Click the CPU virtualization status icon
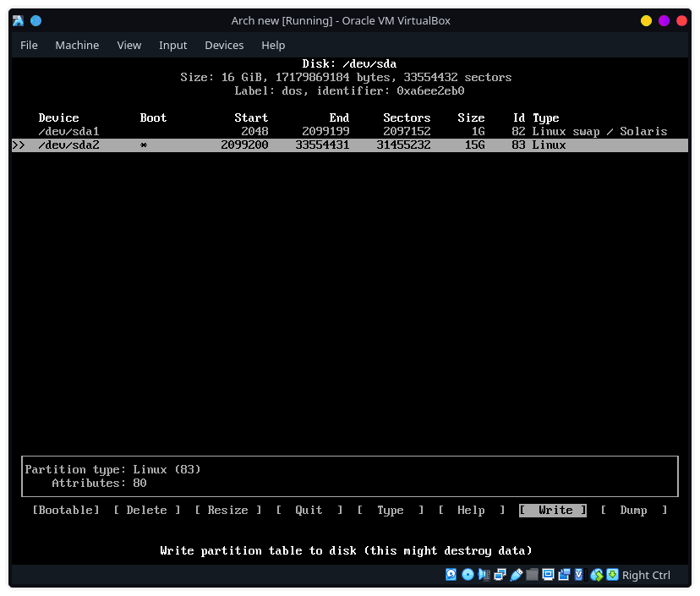 click(579, 575)
